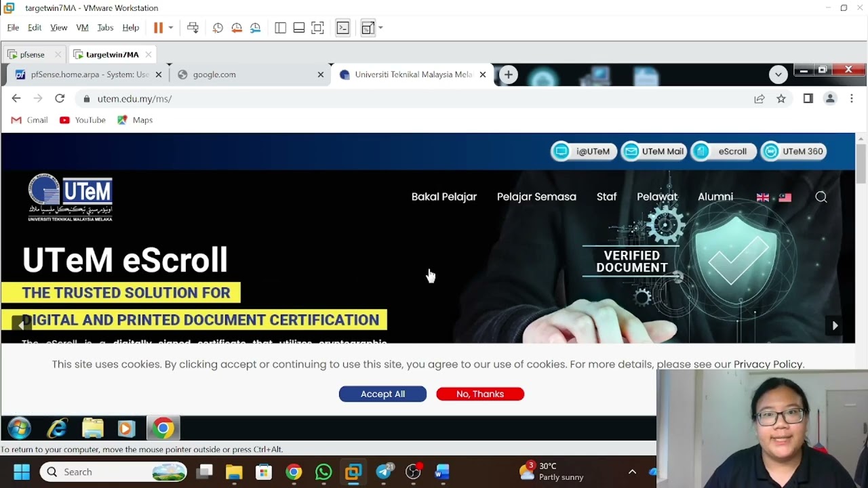Pause the virtual machine with suspend icon
The width and height of the screenshot is (868, 488).
tap(158, 28)
